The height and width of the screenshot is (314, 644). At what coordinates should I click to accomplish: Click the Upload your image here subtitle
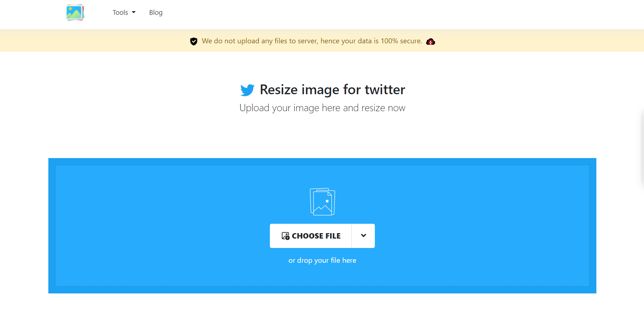click(322, 108)
